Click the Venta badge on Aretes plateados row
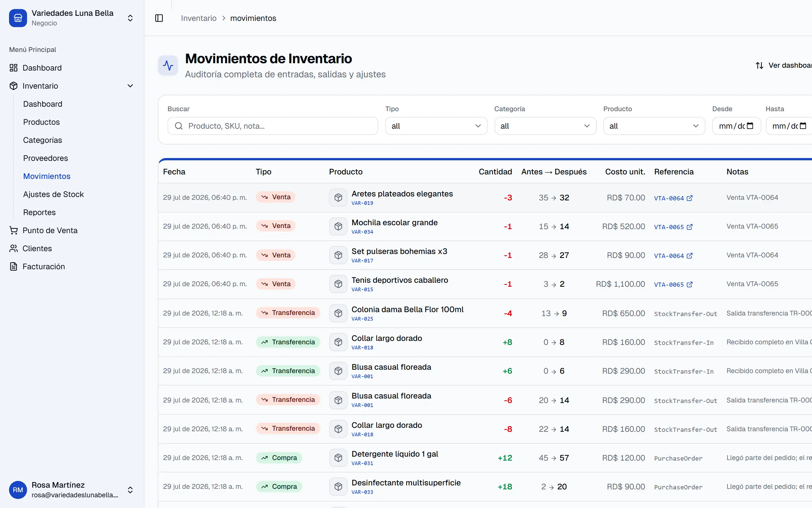Image resolution: width=812 pixels, height=508 pixels. click(275, 197)
